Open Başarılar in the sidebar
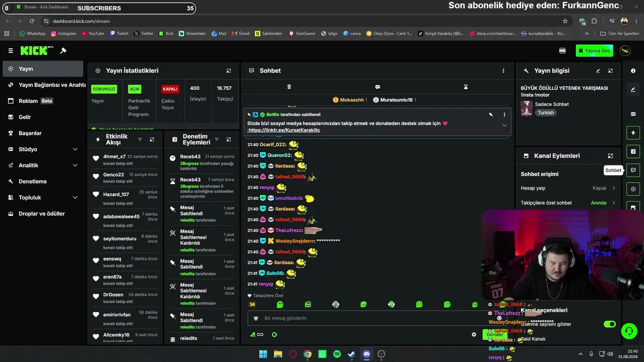The height and width of the screenshot is (362, 644). pos(43,133)
